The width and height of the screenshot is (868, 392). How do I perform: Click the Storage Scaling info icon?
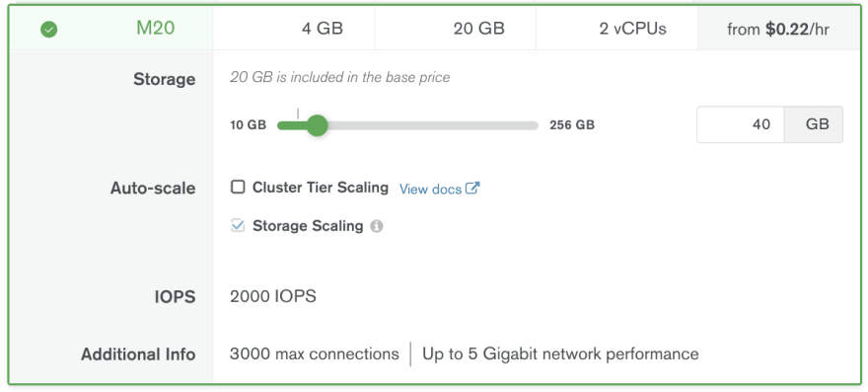(x=377, y=226)
